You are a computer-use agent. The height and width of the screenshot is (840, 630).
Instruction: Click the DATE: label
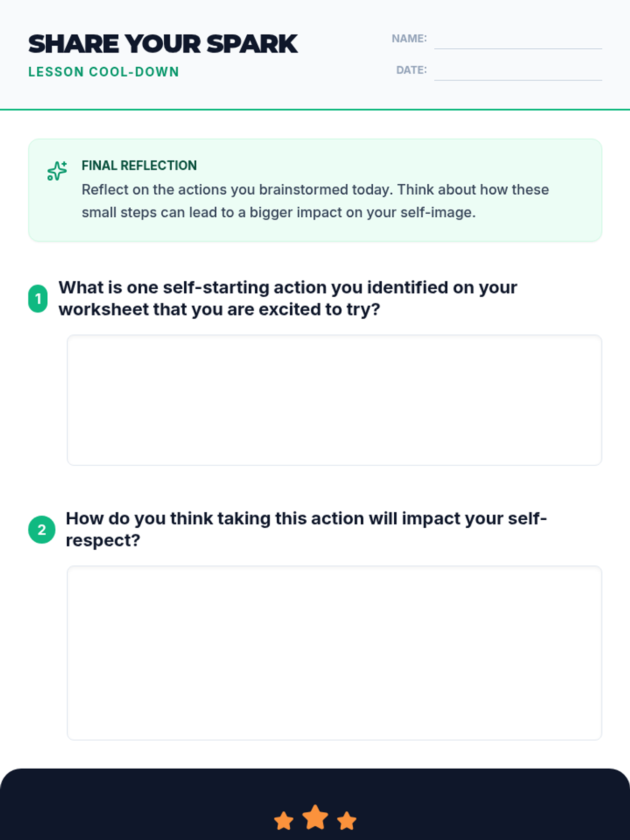pyautogui.click(x=412, y=70)
